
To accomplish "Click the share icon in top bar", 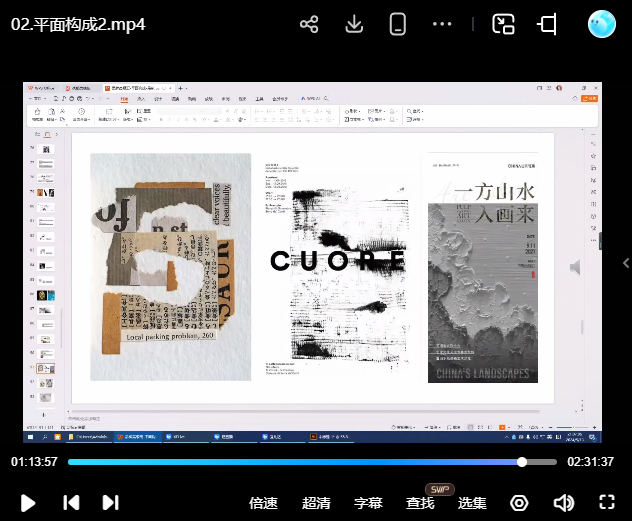I will (x=309, y=25).
